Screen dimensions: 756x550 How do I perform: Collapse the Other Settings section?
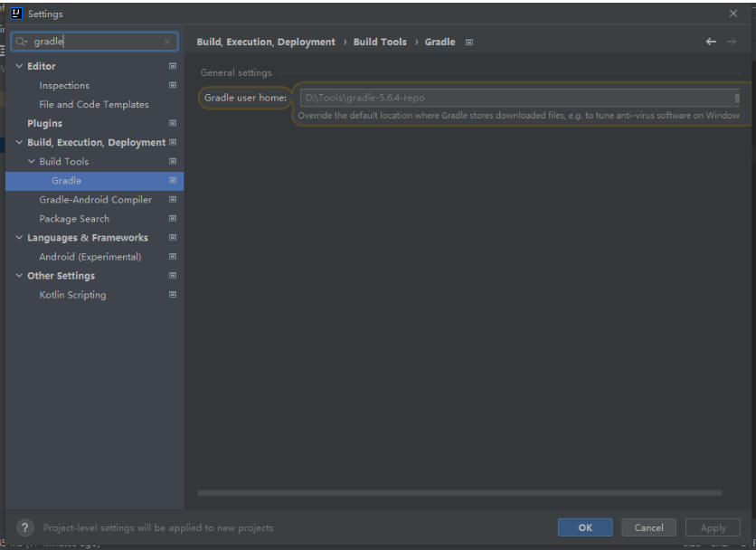pyautogui.click(x=19, y=276)
